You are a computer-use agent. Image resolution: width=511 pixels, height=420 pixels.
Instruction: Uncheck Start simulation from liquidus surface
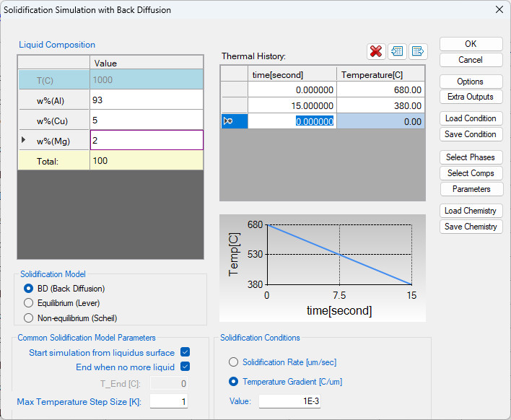[x=185, y=352]
